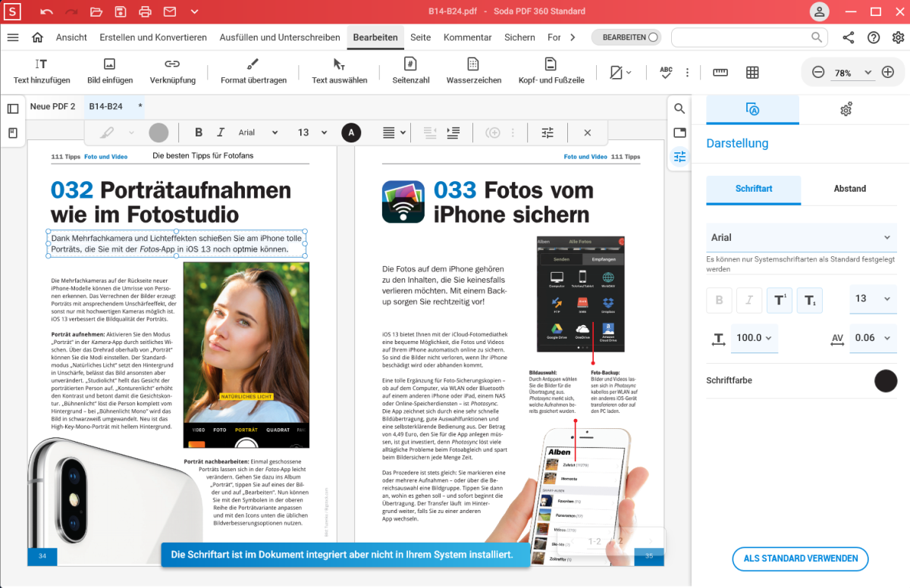Toggle superscript in Darstellung panel
Image resolution: width=910 pixels, height=588 pixels.
[x=780, y=300]
